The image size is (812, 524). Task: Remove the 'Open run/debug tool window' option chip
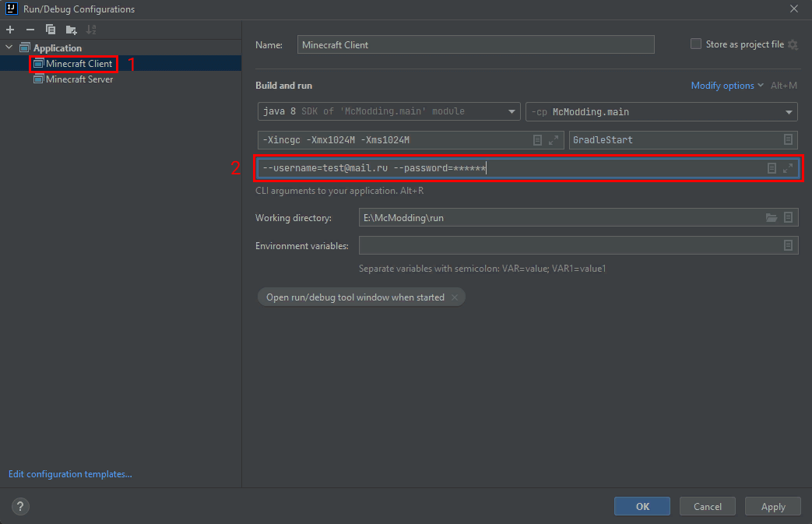pyautogui.click(x=455, y=297)
